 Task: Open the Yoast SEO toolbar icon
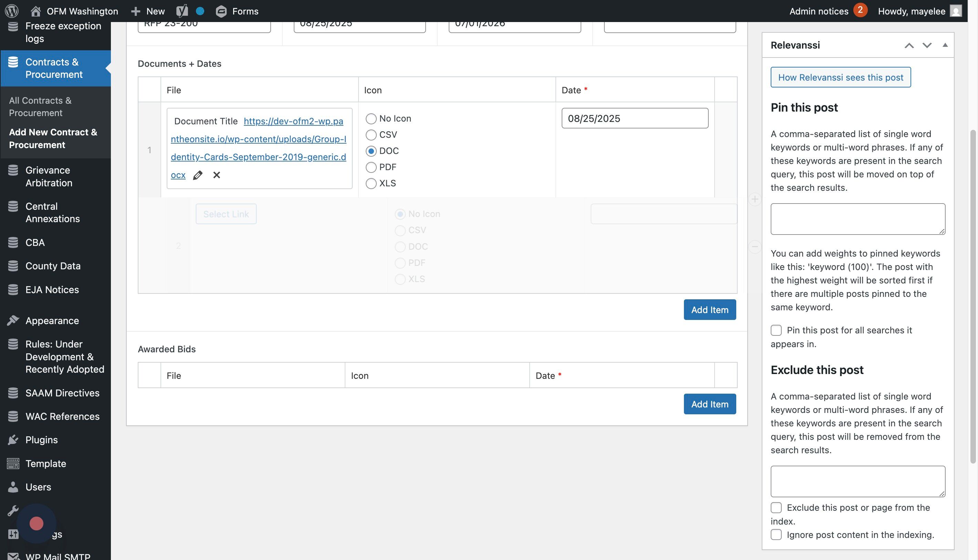coord(182,11)
